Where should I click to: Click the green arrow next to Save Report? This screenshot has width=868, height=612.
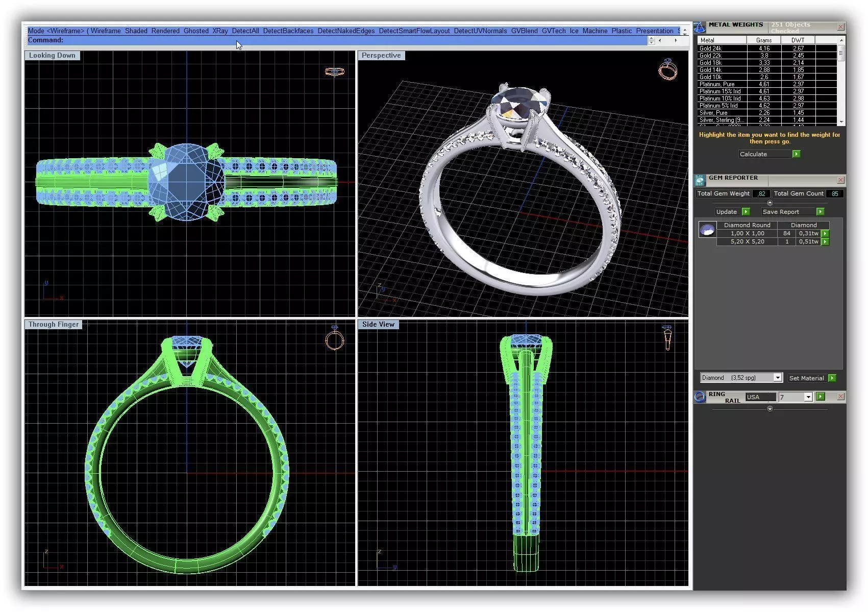(820, 211)
